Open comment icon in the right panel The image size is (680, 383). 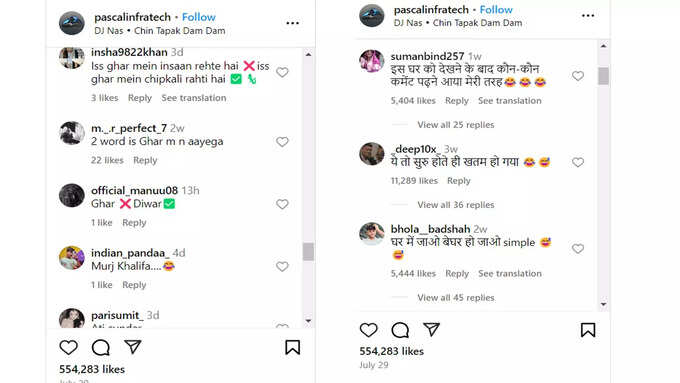400,330
